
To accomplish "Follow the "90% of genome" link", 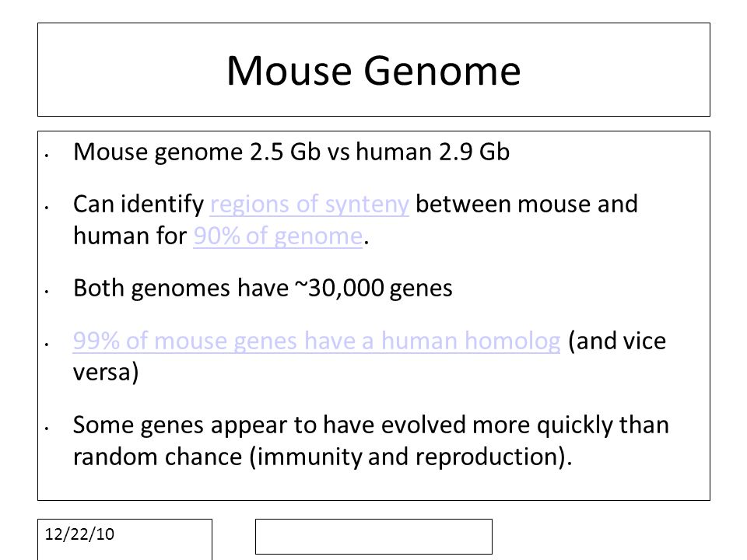I will coord(278,236).
